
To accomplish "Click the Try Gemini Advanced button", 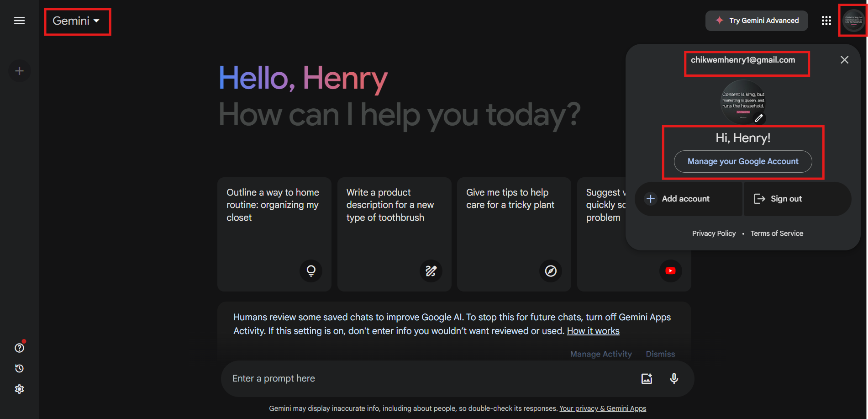I will pos(756,21).
